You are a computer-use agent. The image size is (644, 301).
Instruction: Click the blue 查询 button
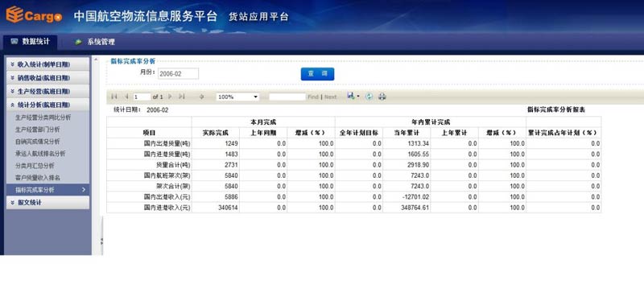(x=317, y=74)
